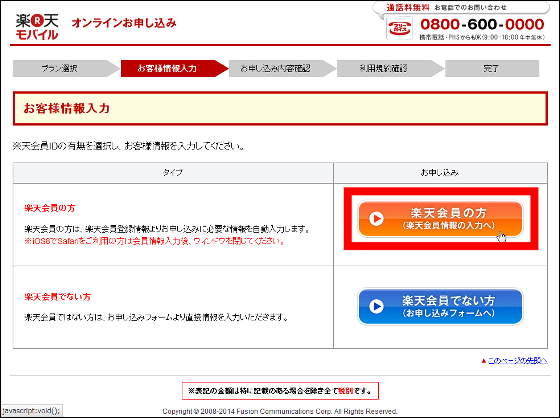
Task: Click the javascript:void() status bar text
Action: coord(31,410)
